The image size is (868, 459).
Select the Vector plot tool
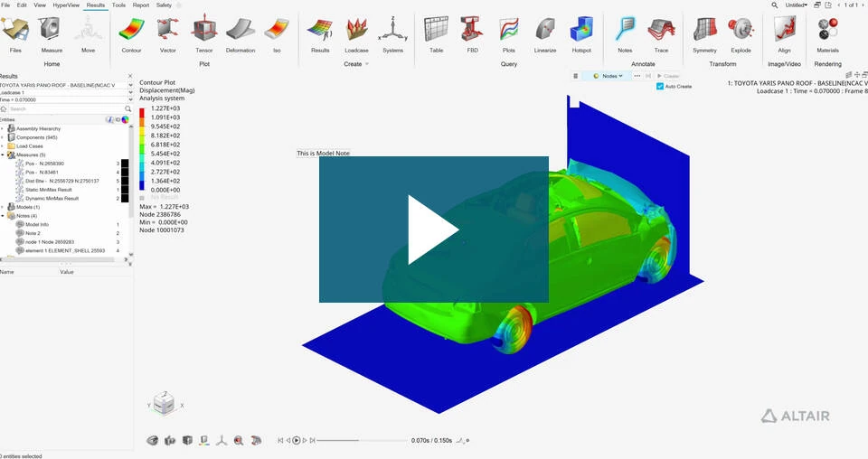click(x=168, y=34)
